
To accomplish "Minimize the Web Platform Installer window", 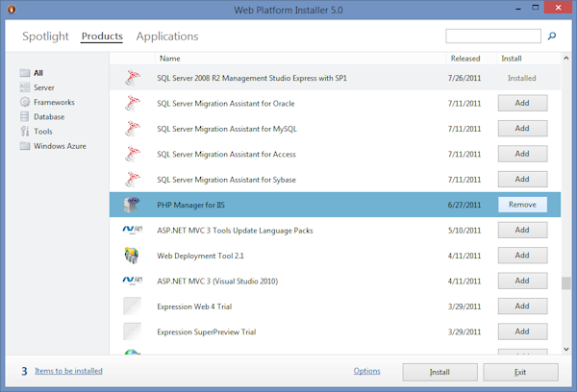I will (x=518, y=8).
